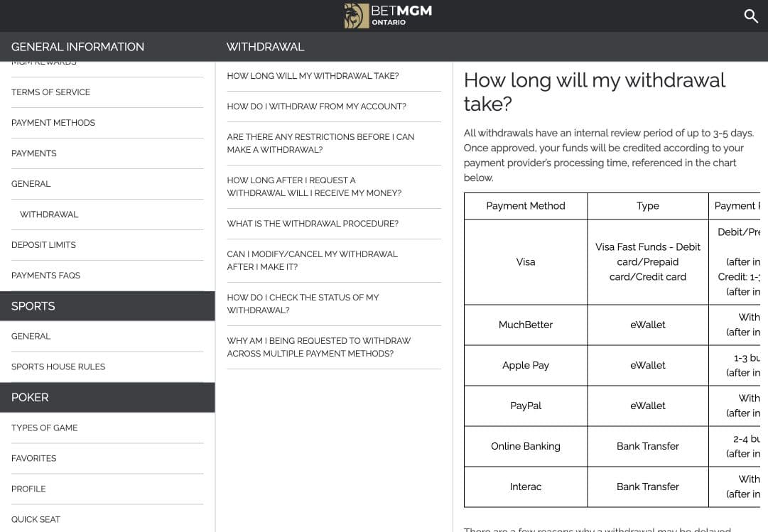
Task: Click the internal review period paragraph
Action: [x=609, y=156]
